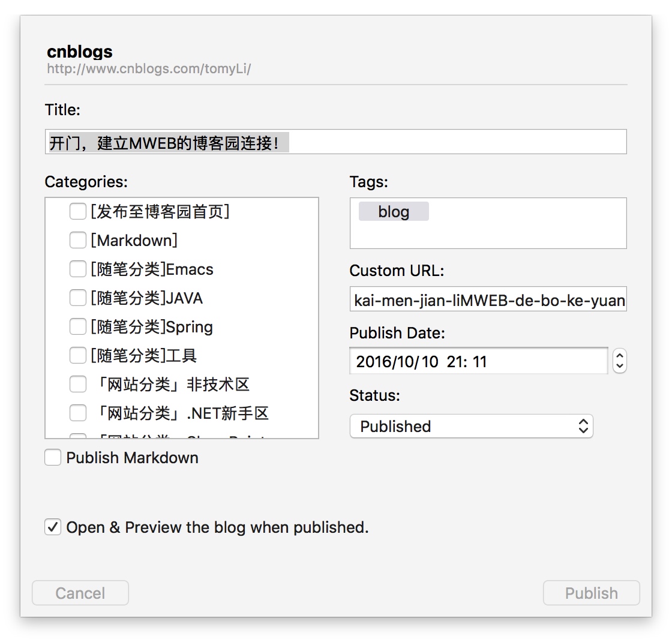This screenshot has height=642, width=672.
Task: Click the Publish button
Action: [x=592, y=593]
